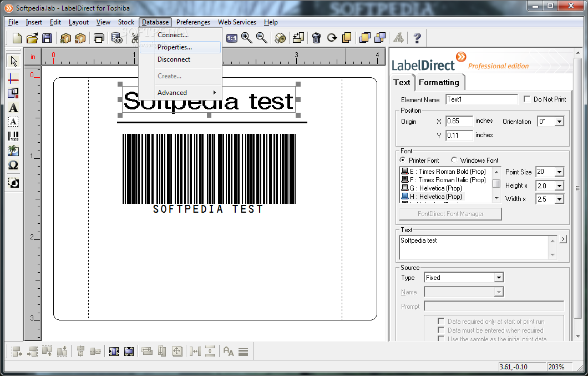Click the Zoom Out magnifier icon
The width and height of the screenshot is (588, 376).
[262, 38]
